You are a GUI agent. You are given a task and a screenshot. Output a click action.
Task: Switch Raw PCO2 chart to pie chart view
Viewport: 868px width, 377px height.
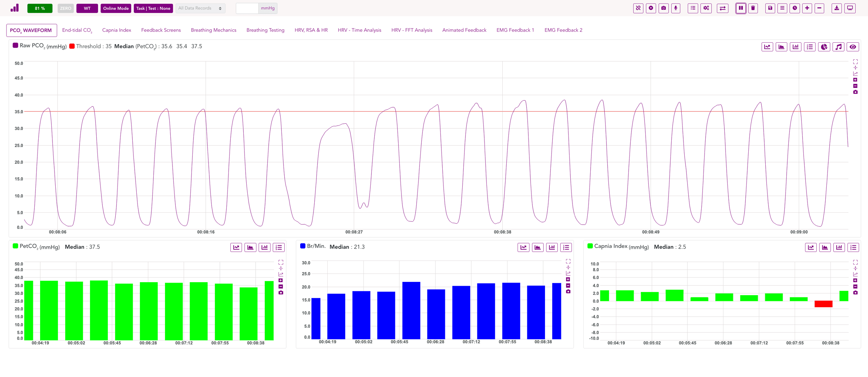[824, 47]
